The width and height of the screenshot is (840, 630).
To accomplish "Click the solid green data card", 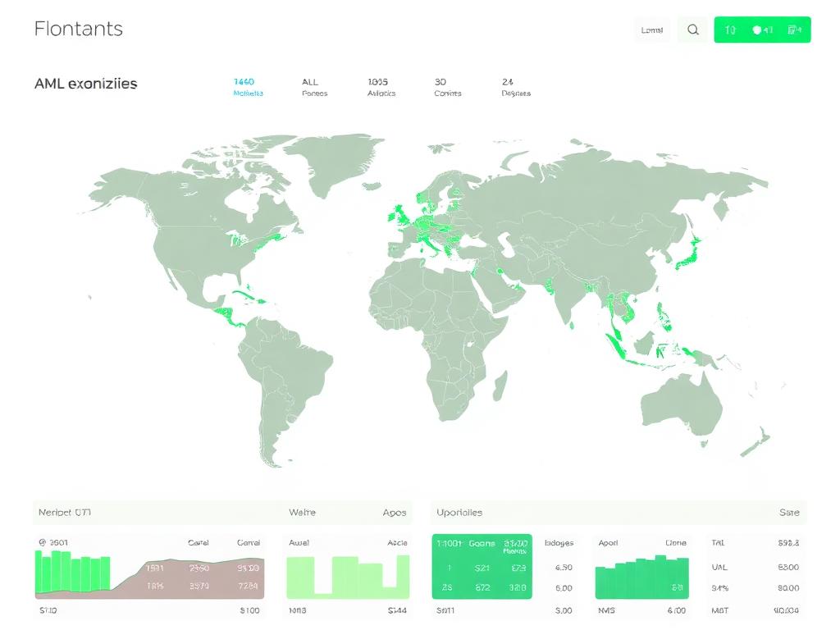I will coord(482,567).
